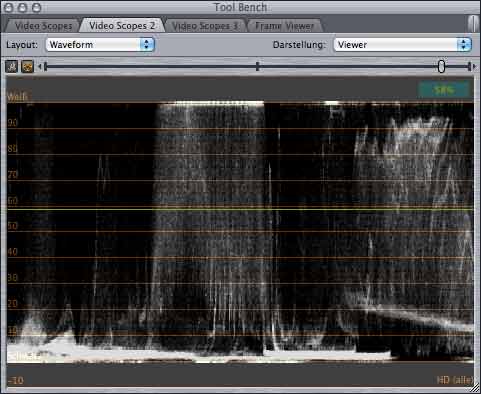Switch to the Video Scopes tab
The width and height of the screenshot is (481, 394).
(43, 26)
